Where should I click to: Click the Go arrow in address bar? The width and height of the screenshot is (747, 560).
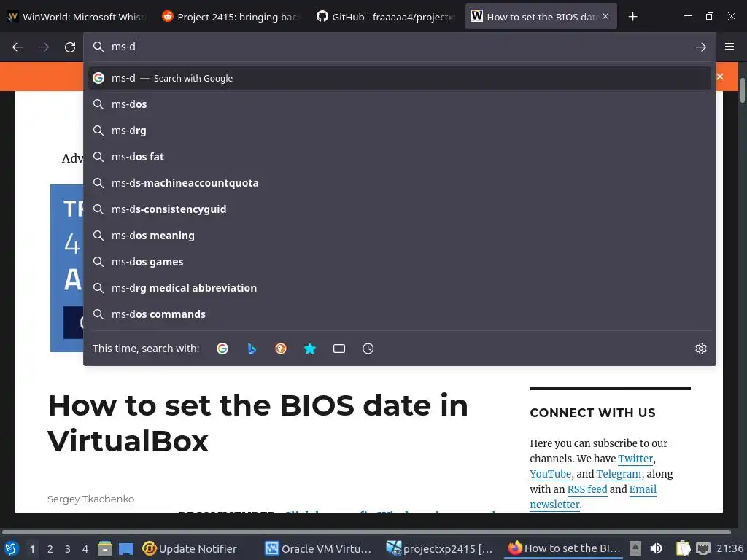tap(701, 47)
